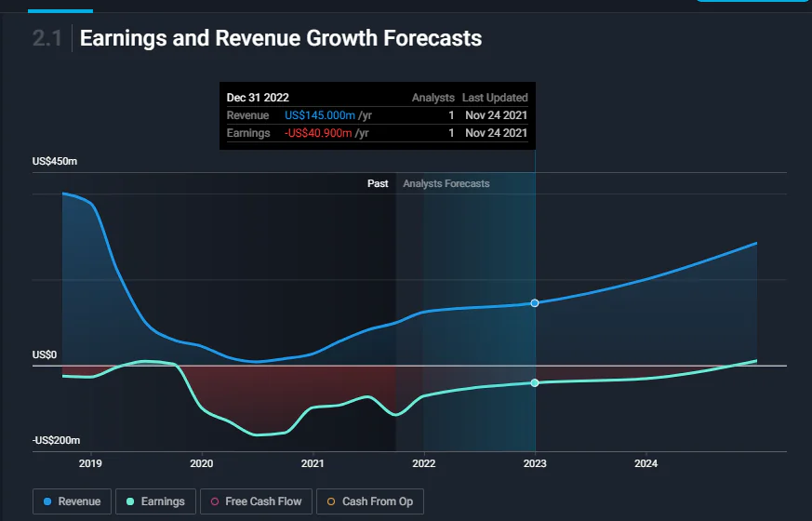Click the 2022 label on the x-axis

click(423, 463)
